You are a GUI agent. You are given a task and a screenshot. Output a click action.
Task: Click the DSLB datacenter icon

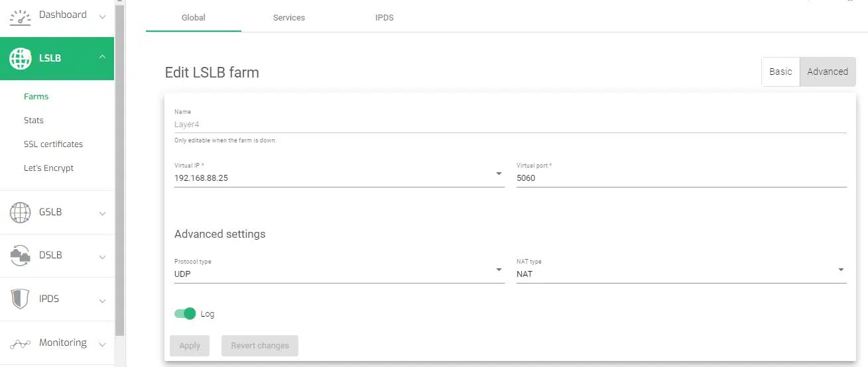pyautogui.click(x=21, y=256)
